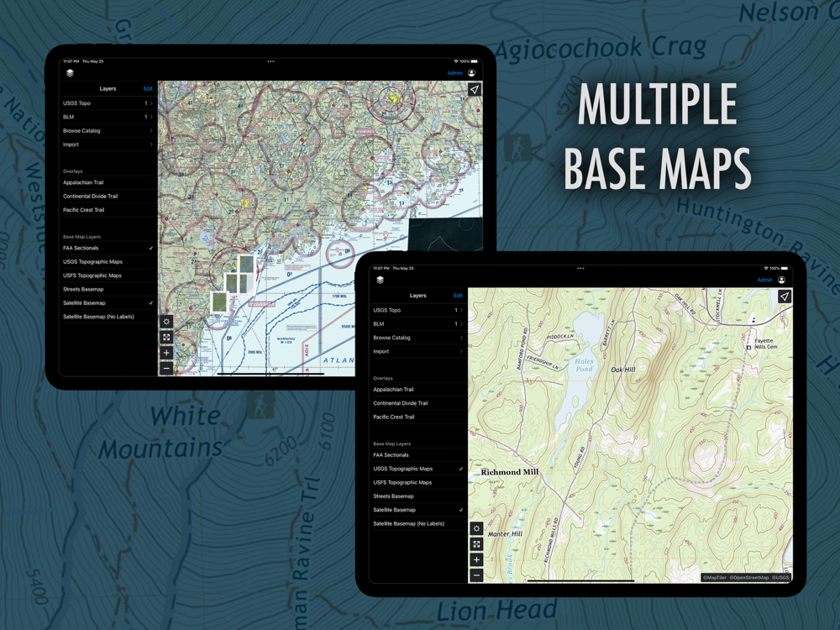Screen dimensions: 840x630
Task: Tap battery indicator on upper iPad status bar
Action: (474, 61)
